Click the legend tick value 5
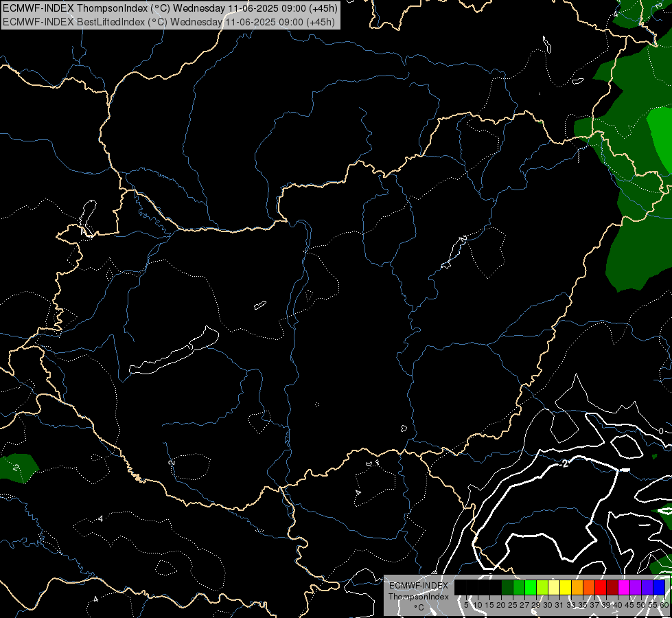The height and width of the screenshot is (618, 672). (x=466, y=605)
